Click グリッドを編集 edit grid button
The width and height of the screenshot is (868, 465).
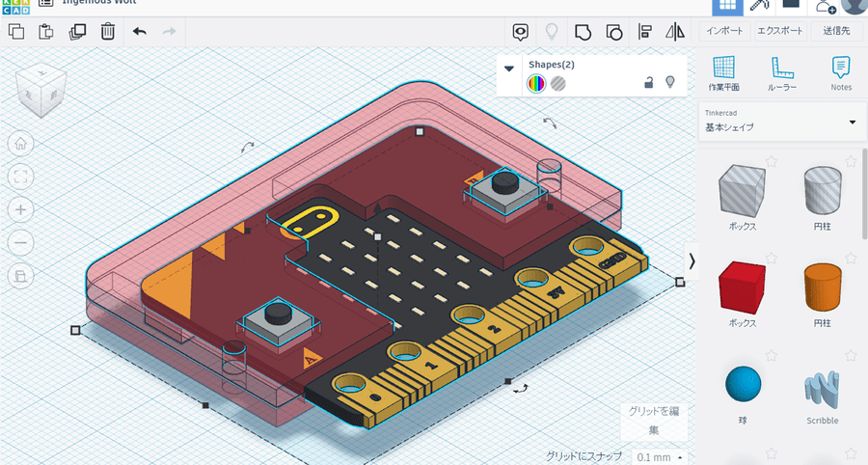(654, 421)
